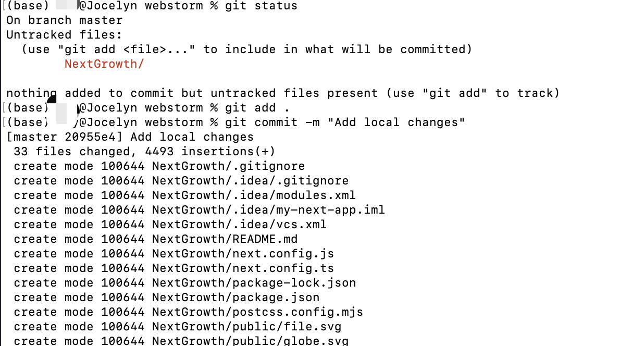Click the my-next-app.iml file line
Screen dimensions: 644x346
click(x=200, y=210)
